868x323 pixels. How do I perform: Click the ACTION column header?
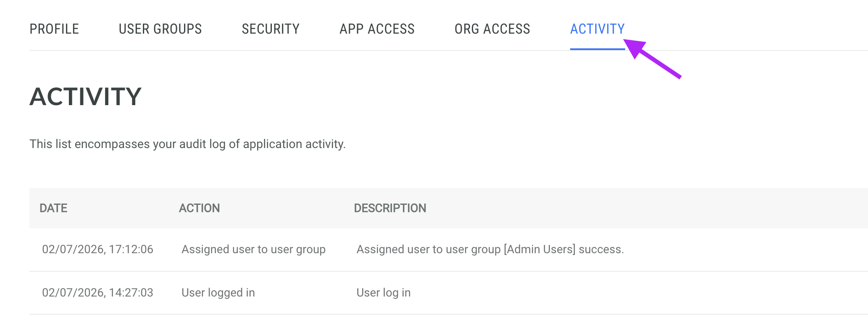pyautogui.click(x=199, y=208)
